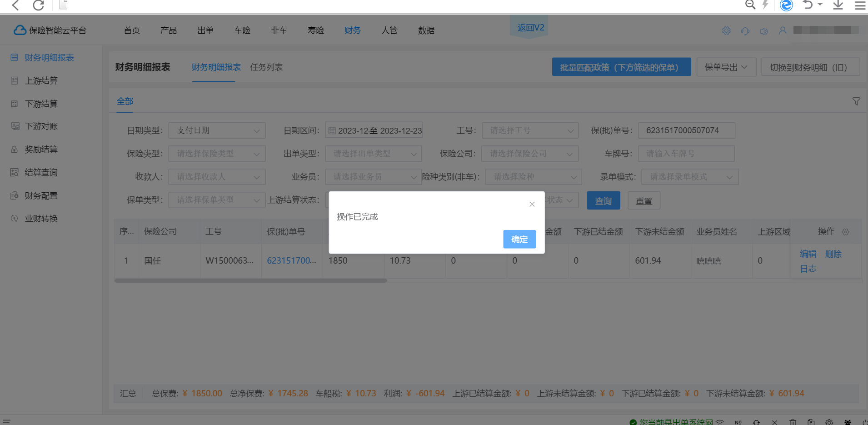
Task: Expand the 保单导出 dropdown
Action: (x=726, y=67)
